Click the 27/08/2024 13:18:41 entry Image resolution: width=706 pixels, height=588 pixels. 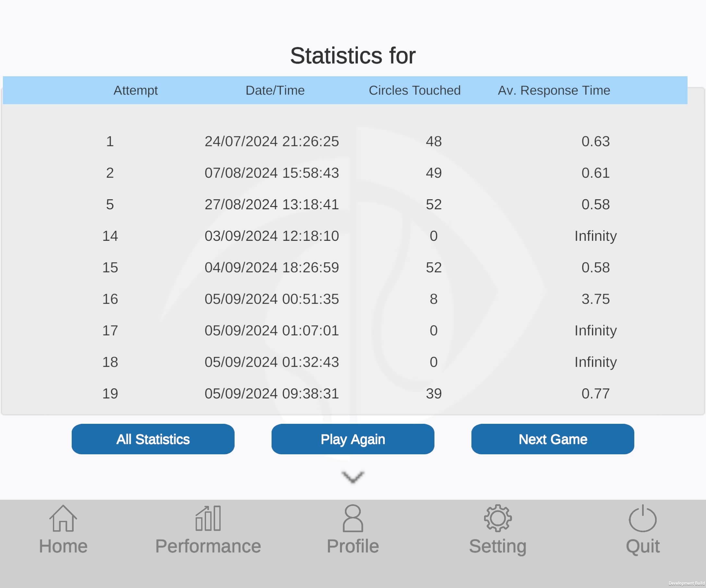point(272,204)
